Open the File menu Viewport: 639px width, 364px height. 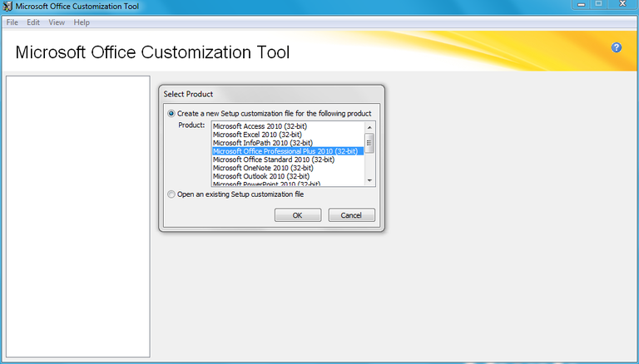tap(12, 22)
